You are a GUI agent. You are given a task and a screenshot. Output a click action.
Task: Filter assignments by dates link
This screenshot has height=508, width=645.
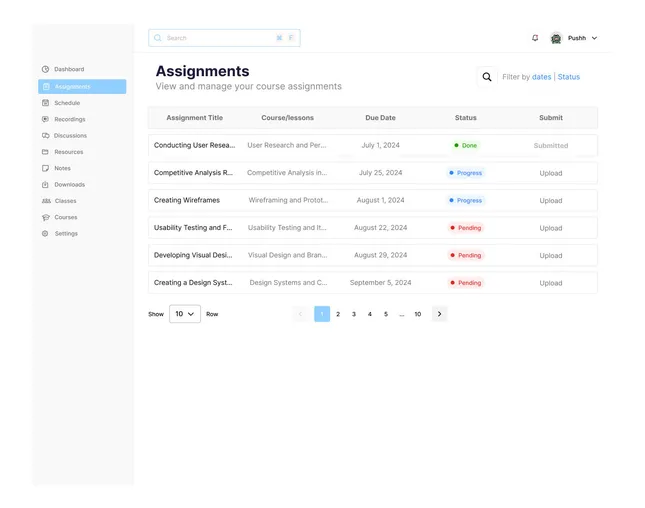tap(541, 77)
